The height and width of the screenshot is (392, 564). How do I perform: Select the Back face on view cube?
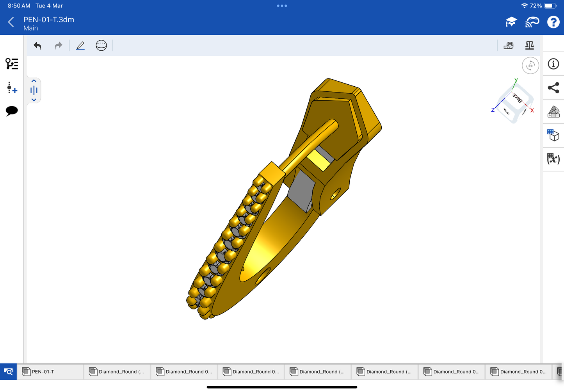pos(517,98)
